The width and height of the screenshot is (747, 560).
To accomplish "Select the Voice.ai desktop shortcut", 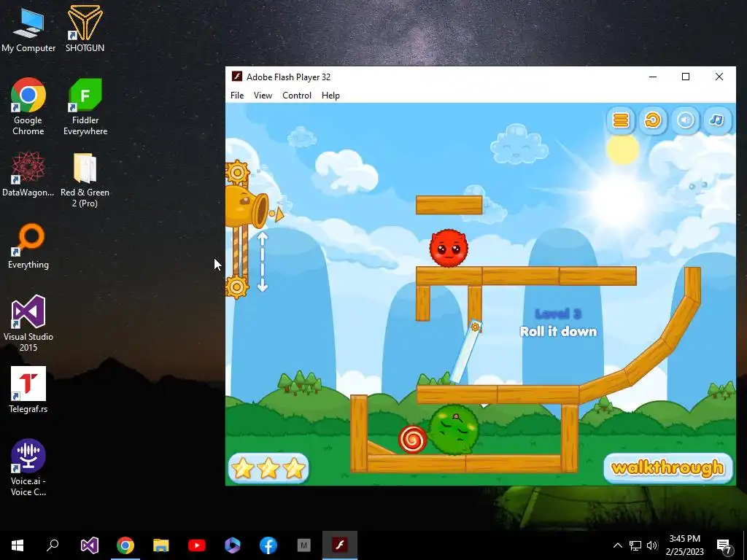I will pos(28,467).
